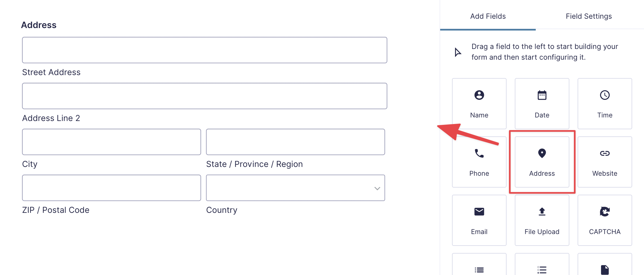Viewport: 644px width, 275px height.
Task: Select the State / Province / Region input
Action: pyautogui.click(x=295, y=142)
